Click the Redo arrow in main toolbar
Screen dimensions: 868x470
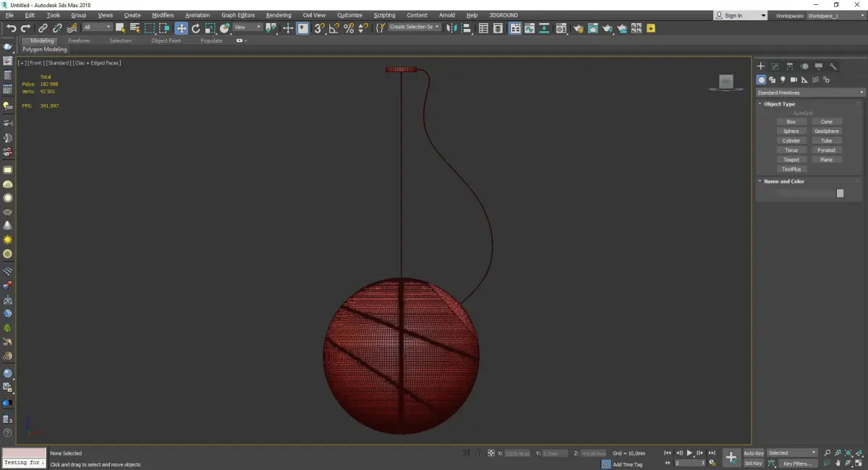[x=25, y=28]
